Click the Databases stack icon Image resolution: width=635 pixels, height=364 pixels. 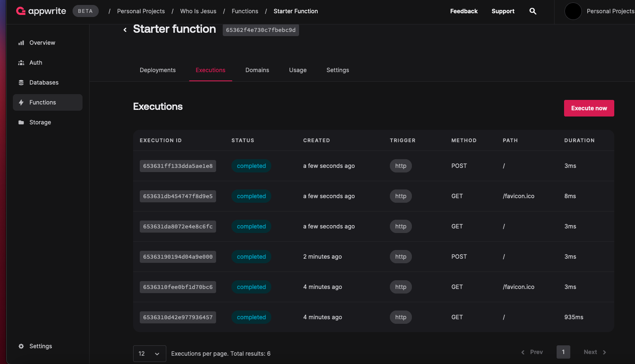click(21, 83)
